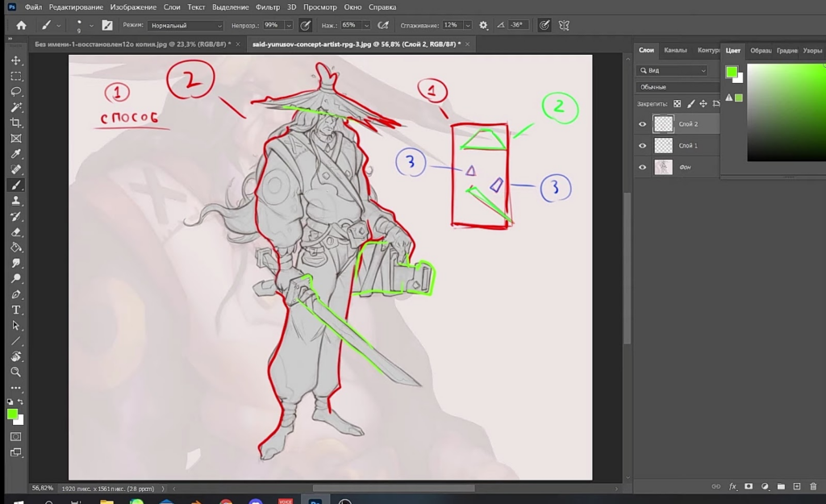Select the Frame tool

(16, 139)
